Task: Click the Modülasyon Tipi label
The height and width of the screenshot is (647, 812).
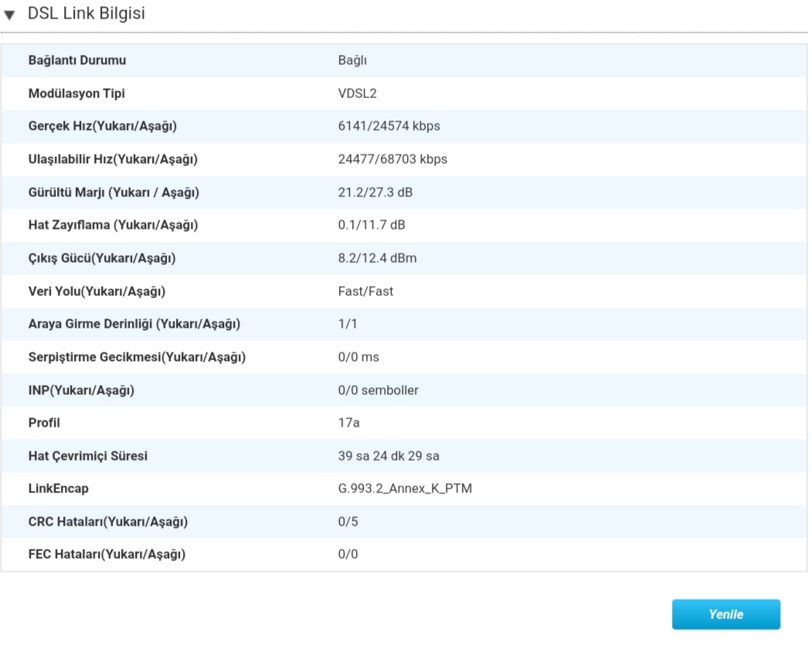Action: click(x=76, y=94)
